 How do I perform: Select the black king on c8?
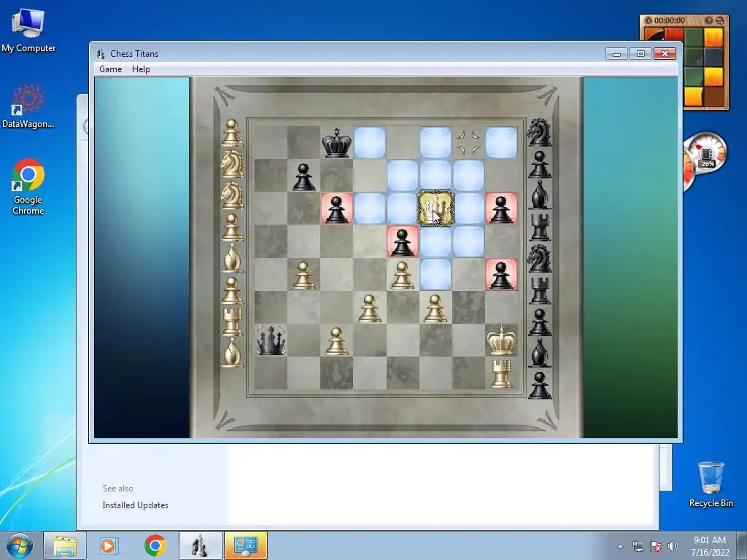click(x=336, y=142)
